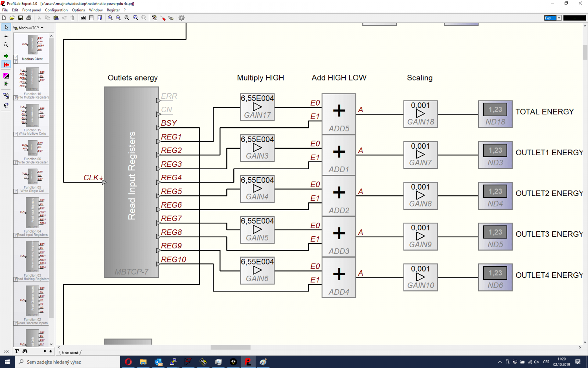Screen dimensions: 588x368
Task: Select the MBTCP-7 Read Input Registers block
Action: click(x=132, y=182)
